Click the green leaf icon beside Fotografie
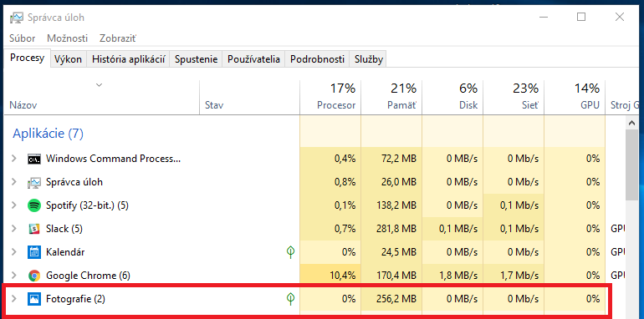Image resolution: width=644 pixels, height=319 pixels. click(291, 299)
